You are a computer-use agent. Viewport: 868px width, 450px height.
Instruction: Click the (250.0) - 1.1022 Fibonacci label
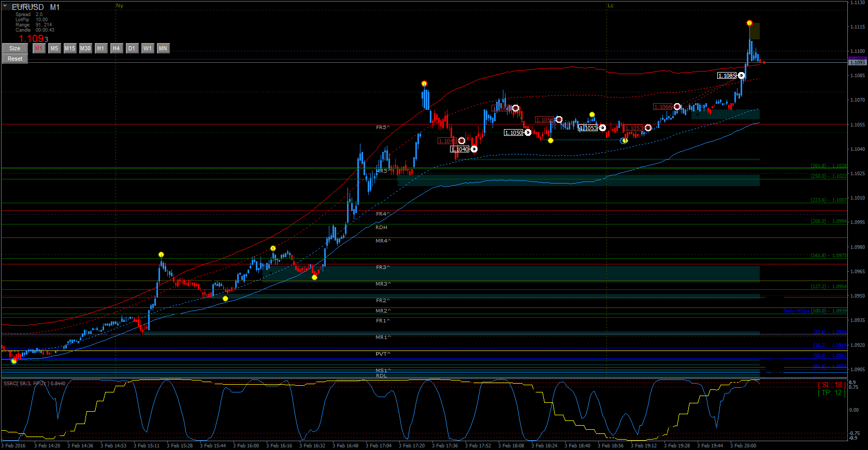(x=829, y=176)
